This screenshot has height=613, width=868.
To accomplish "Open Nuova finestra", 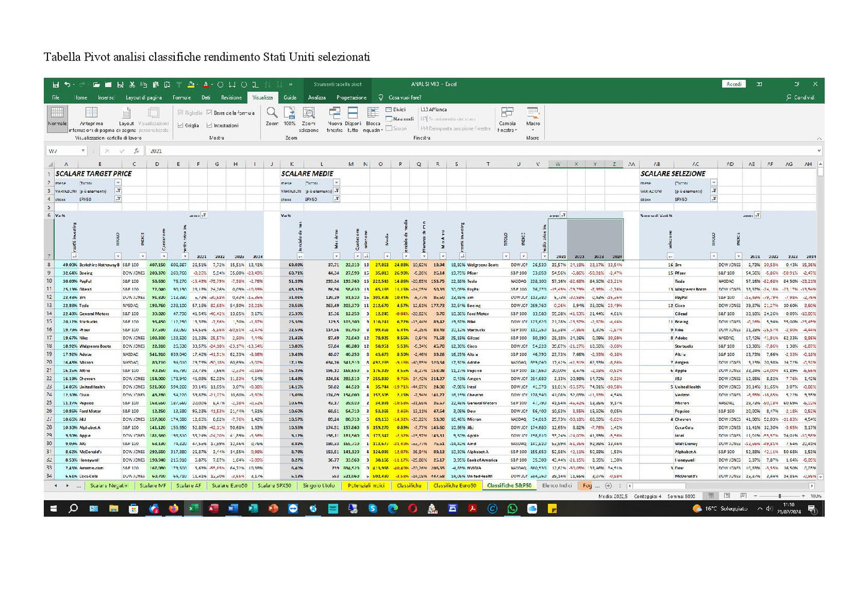I will click(335, 119).
